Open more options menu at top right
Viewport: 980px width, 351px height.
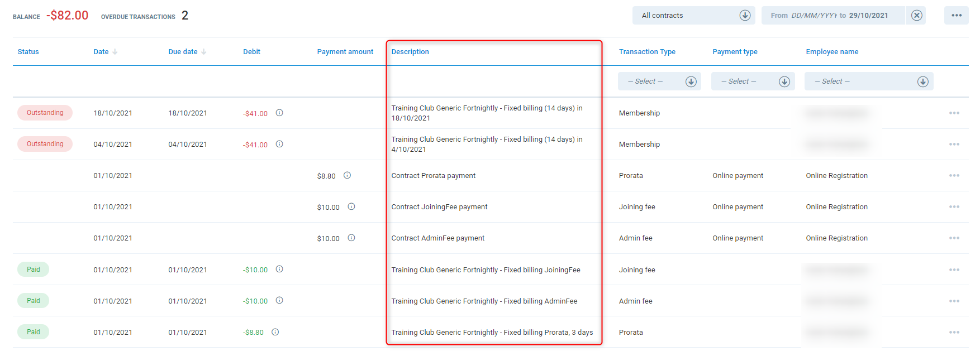956,16
